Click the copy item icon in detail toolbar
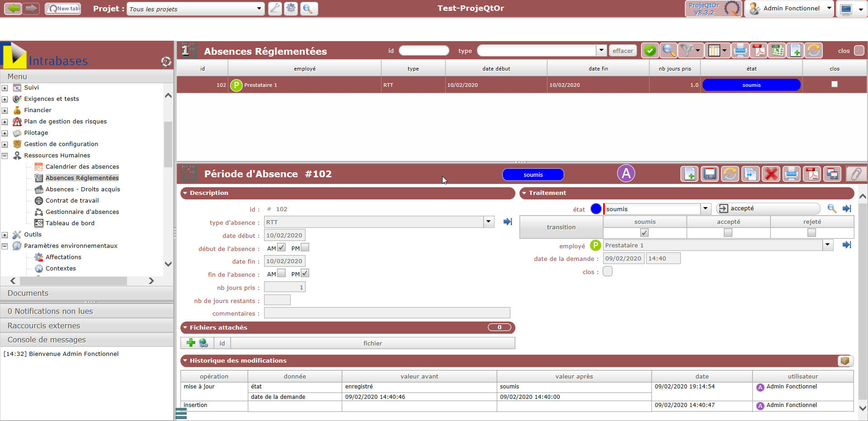868x421 pixels. pyautogui.click(x=750, y=174)
